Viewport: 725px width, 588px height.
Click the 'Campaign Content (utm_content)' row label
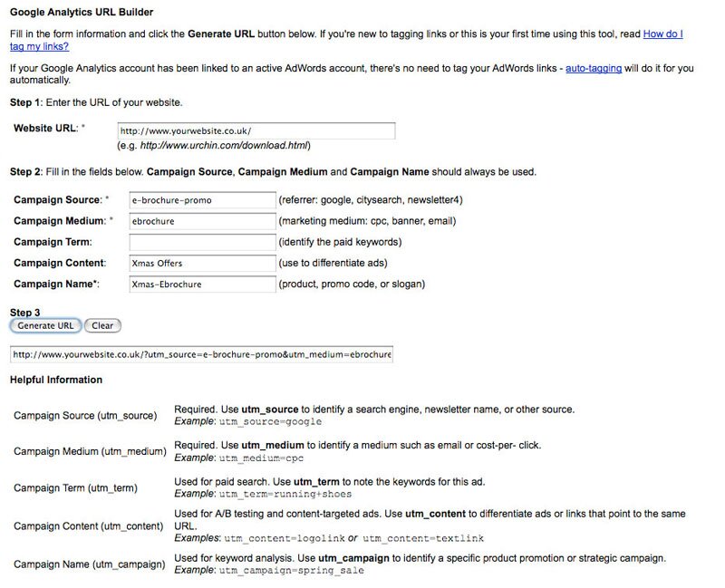click(89, 526)
